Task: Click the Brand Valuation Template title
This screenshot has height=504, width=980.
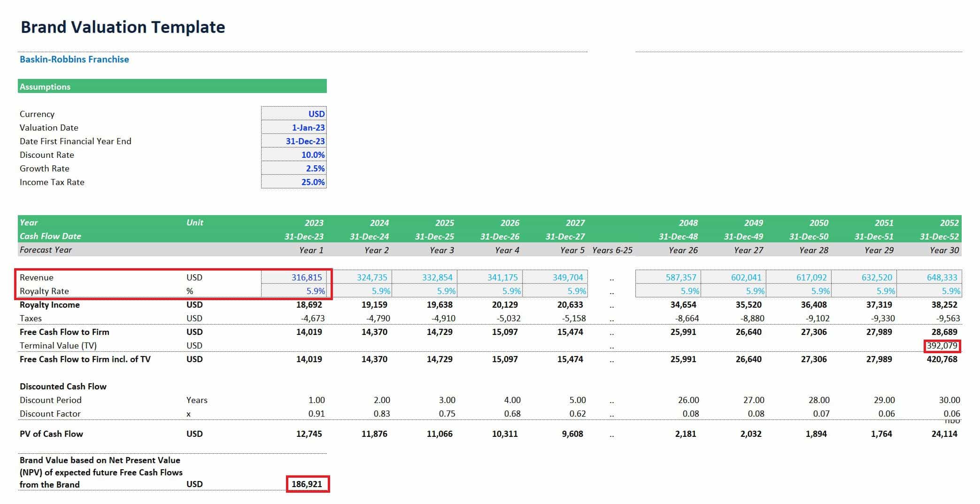Action: click(123, 27)
